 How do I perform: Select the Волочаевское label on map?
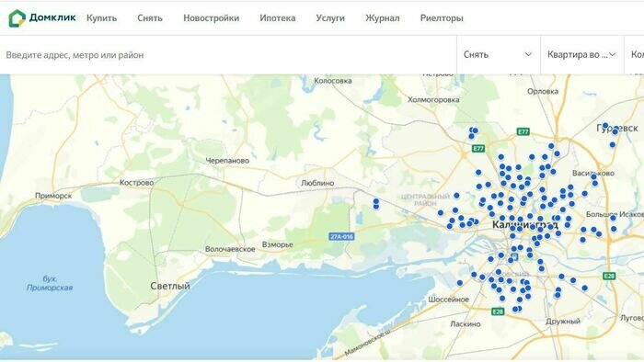pyautogui.click(x=230, y=249)
